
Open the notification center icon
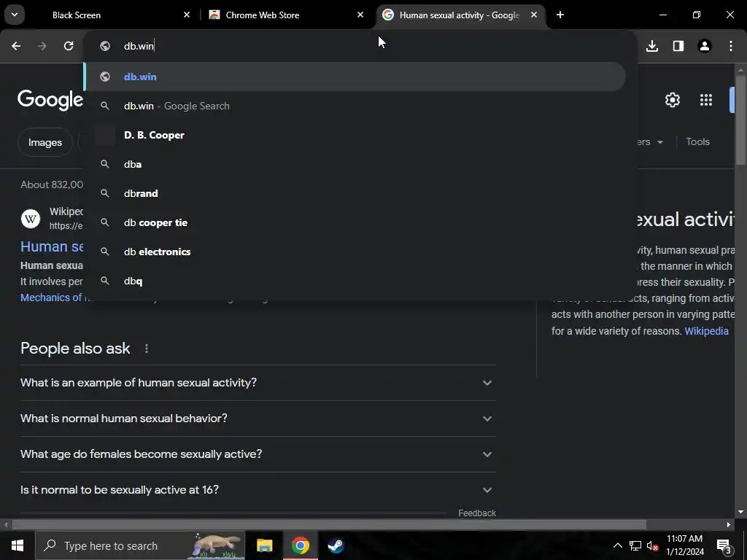[x=724, y=545]
